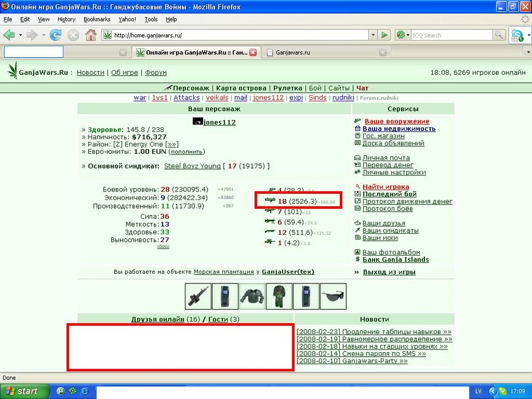Screen dimensions: 532x399
Task: Click the ICQ Search input field
Action: [x=451, y=35]
